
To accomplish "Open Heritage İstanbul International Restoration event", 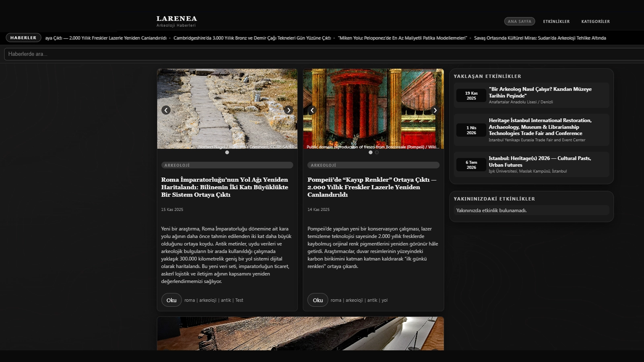I will tap(540, 127).
